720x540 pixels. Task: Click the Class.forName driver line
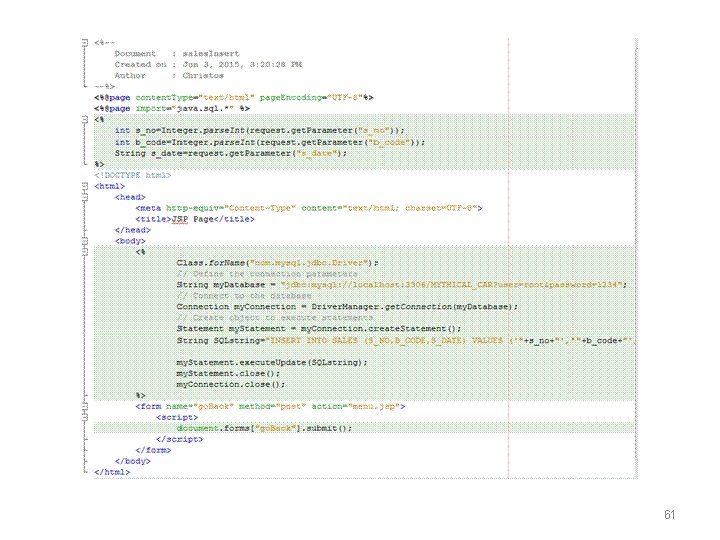277,263
